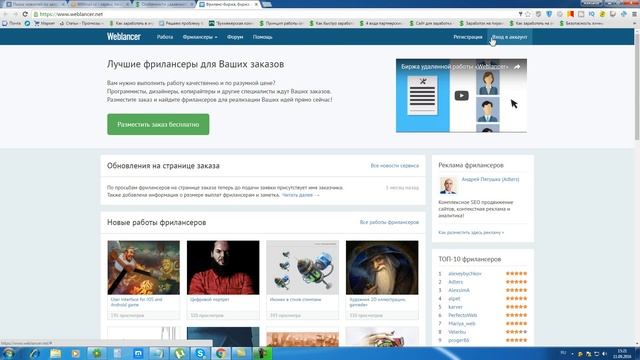Click the advertiser's profile photo

tap(448, 186)
